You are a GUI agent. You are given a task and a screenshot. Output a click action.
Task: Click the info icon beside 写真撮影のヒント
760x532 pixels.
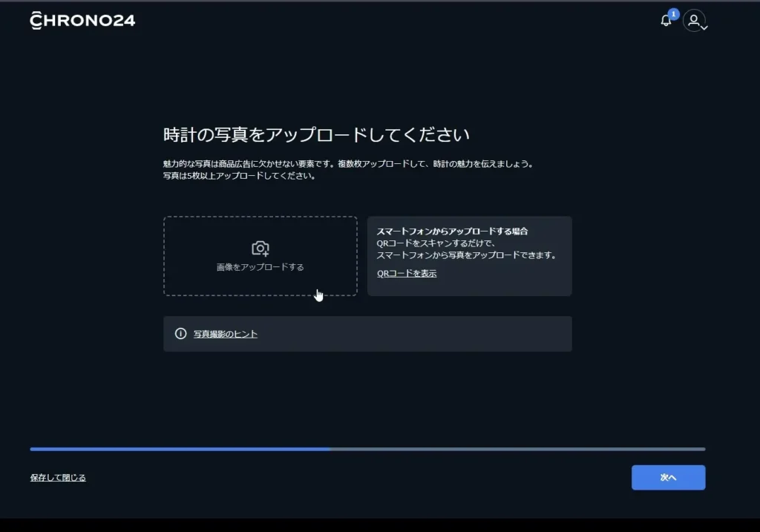[180, 334]
